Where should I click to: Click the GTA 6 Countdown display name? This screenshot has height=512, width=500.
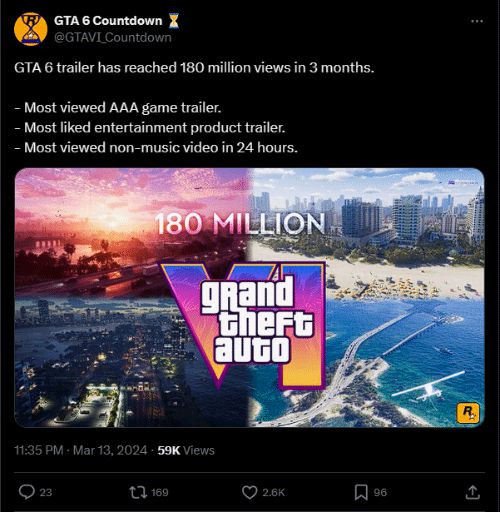coord(108,21)
